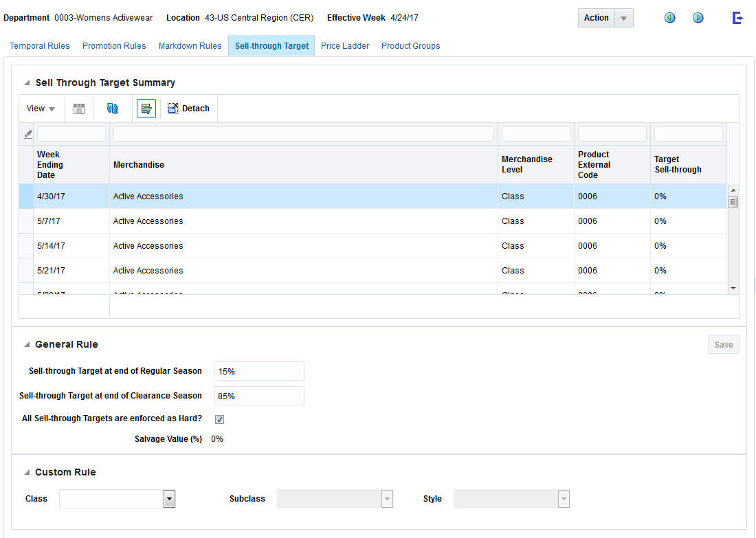
Task: Click the table vertical scrollbar thumb
Action: pos(733,202)
